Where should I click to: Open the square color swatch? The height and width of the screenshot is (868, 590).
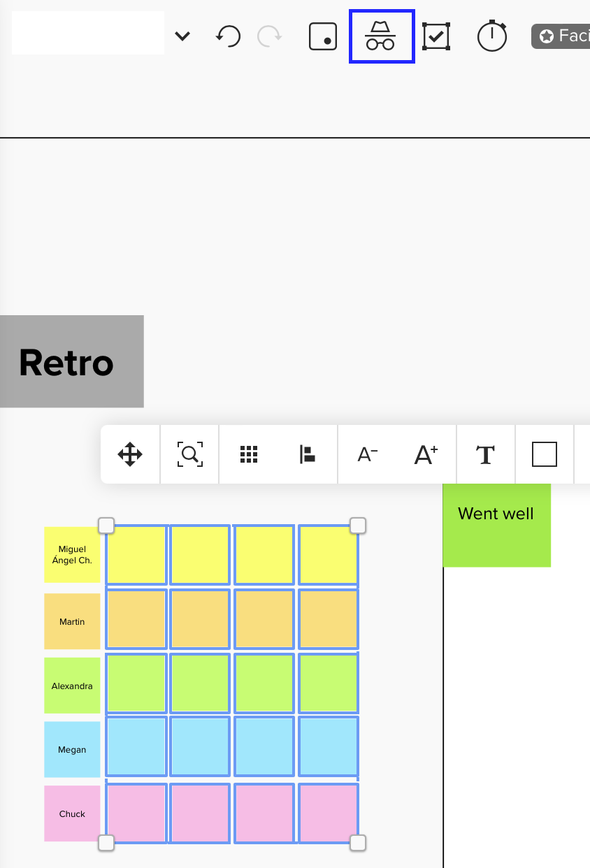(545, 455)
